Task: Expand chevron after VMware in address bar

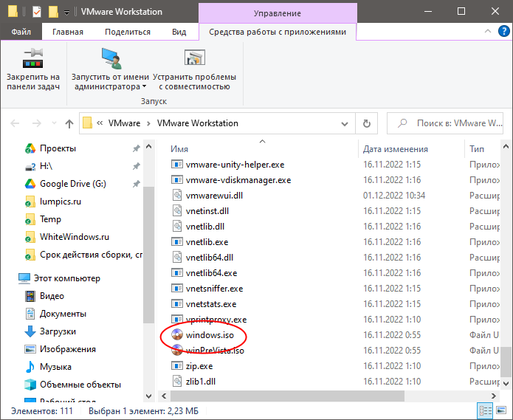Action: (149, 124)
